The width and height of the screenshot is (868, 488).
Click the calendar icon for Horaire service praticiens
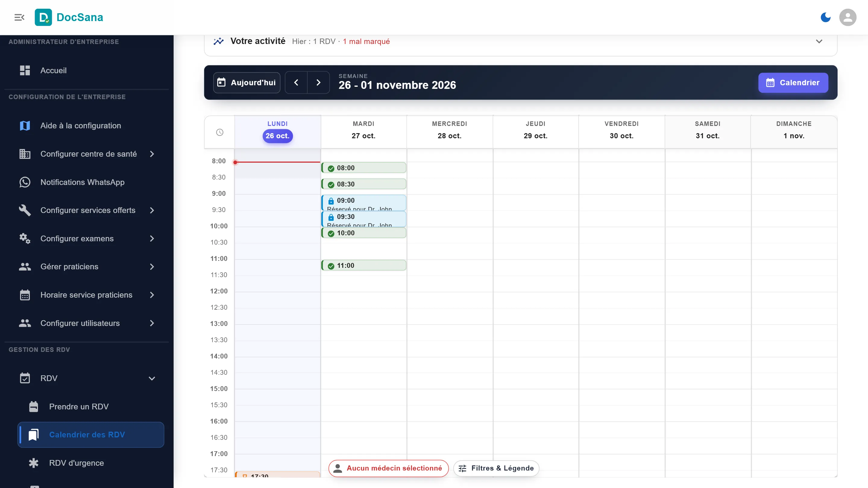(25, 295)
